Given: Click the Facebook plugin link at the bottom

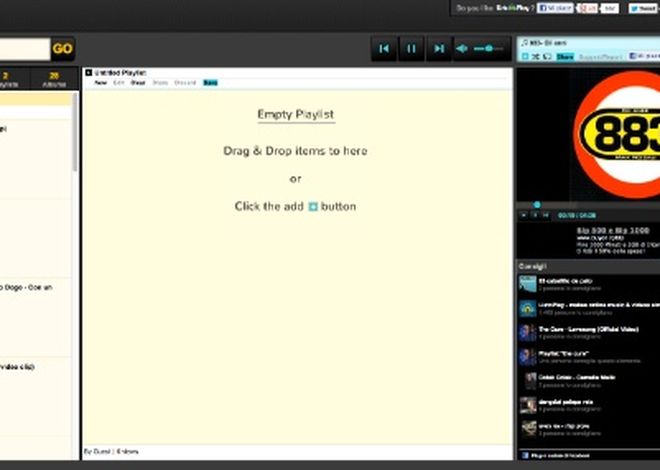Looking at the screenshot, I should [560, 455].
